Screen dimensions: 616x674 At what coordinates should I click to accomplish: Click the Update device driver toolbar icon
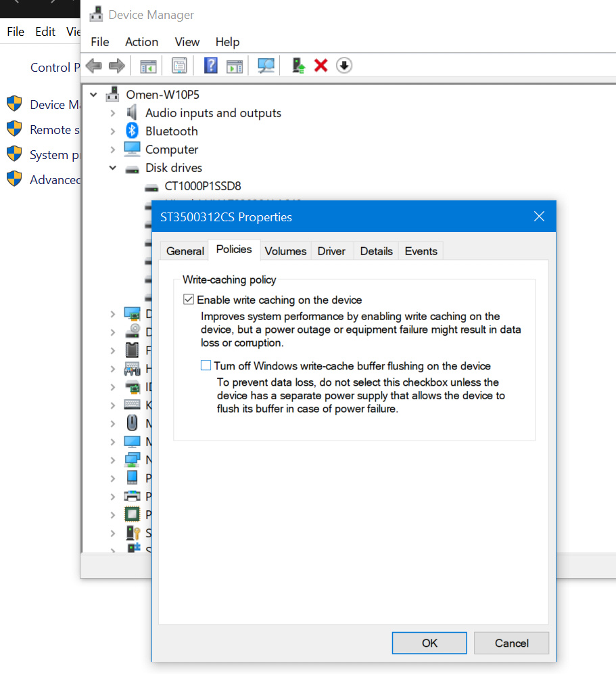298,66
